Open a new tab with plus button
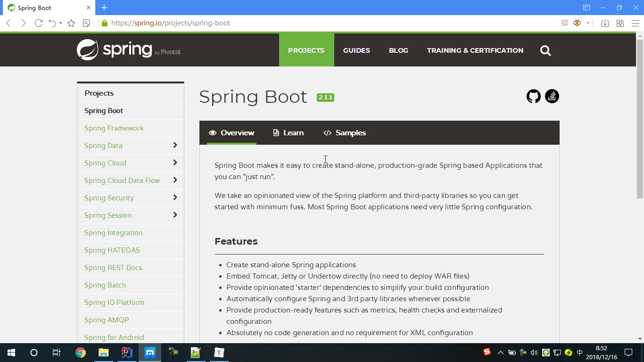644x362 pixels. (x=104, y=8)
